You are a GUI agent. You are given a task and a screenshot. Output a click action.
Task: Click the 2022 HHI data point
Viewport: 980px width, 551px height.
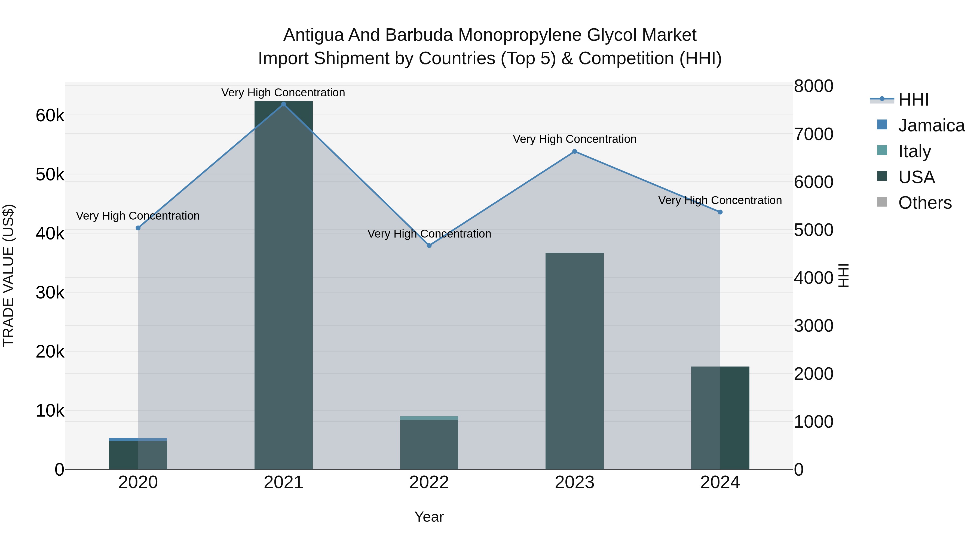(x=429, y=246)
